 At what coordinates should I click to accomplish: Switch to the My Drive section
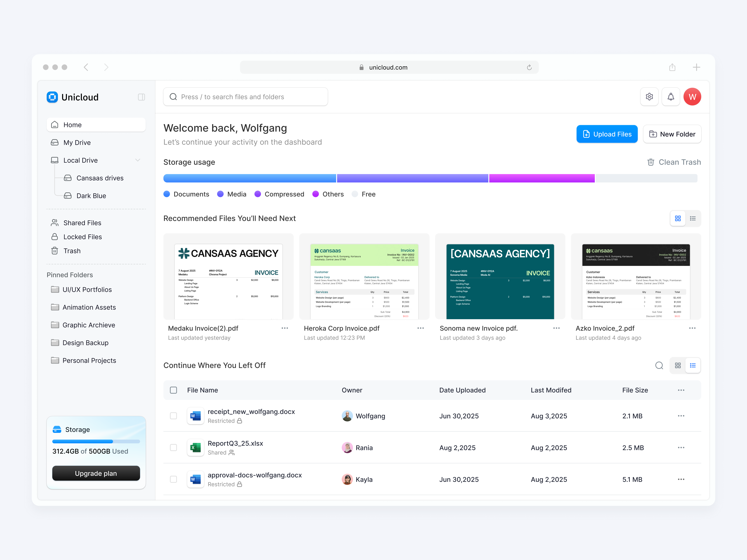tap(77, 142)
